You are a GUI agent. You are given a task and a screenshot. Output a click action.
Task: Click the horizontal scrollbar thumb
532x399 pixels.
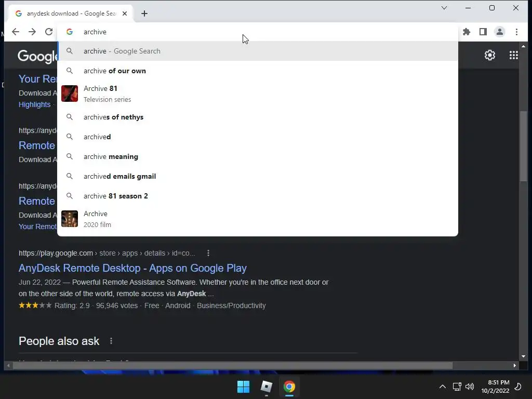click(x=232, y=365)
